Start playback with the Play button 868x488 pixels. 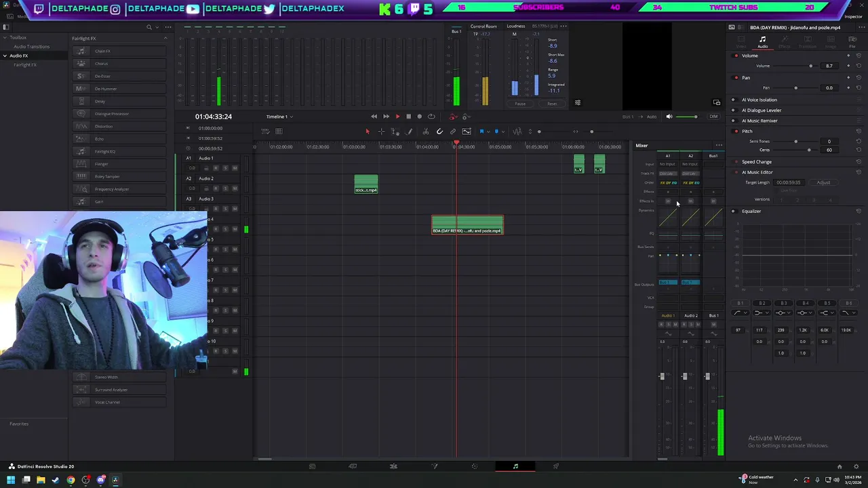[x=397, y=117]
